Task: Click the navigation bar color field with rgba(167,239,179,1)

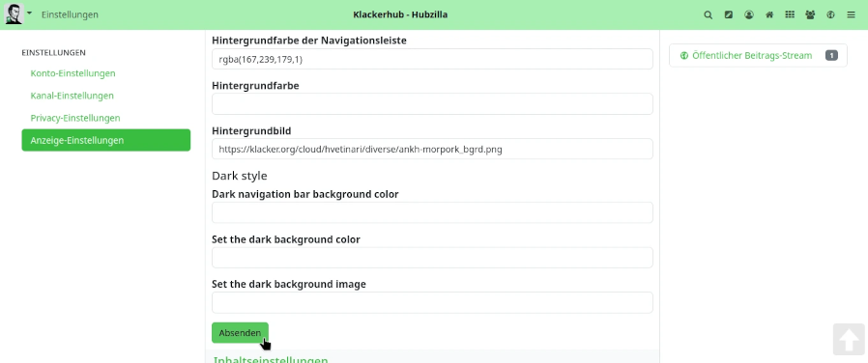Action: click(x=432, y=59)
